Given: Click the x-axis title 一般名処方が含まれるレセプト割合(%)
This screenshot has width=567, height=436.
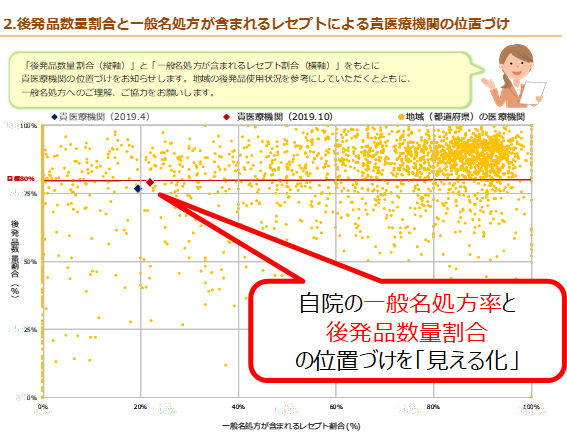Looking at the screenshot, I should tap(291, 426).
